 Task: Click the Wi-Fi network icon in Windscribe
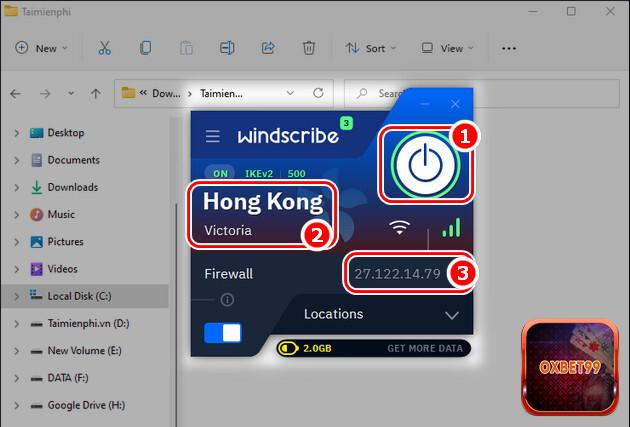[x=399, y=227]
